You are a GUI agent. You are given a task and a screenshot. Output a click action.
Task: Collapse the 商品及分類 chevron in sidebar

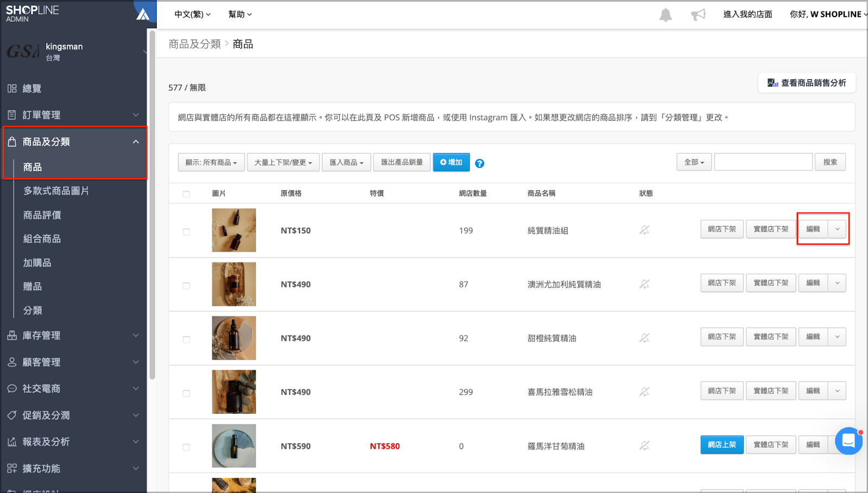136,142
